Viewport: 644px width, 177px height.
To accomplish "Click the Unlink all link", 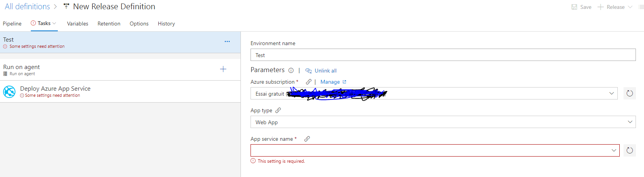I will point(325,71).
